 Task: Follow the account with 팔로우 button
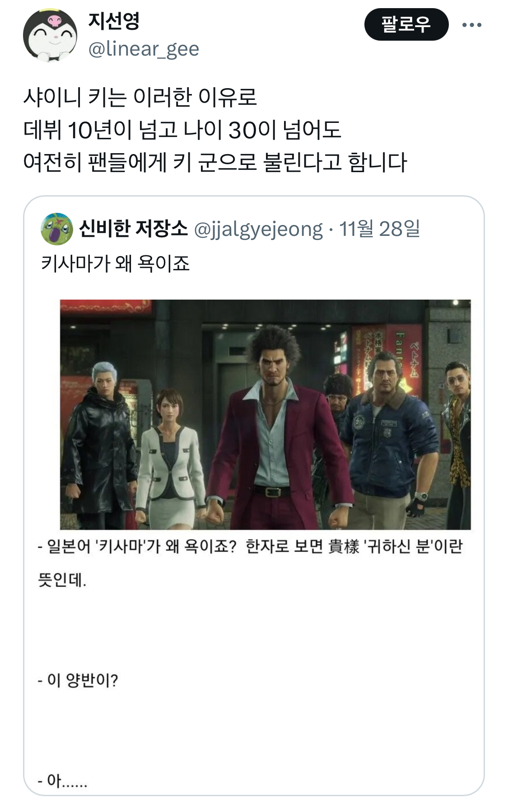click(406, 24)
